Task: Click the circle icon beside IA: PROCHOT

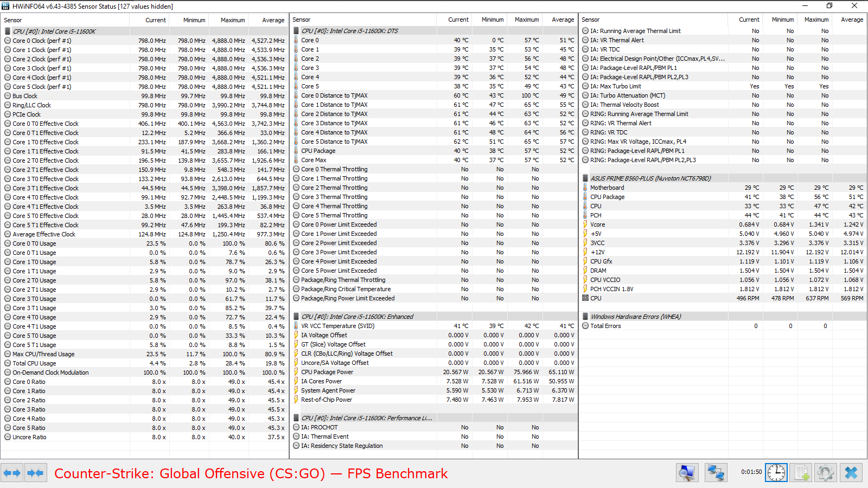Action: (296, 427)
